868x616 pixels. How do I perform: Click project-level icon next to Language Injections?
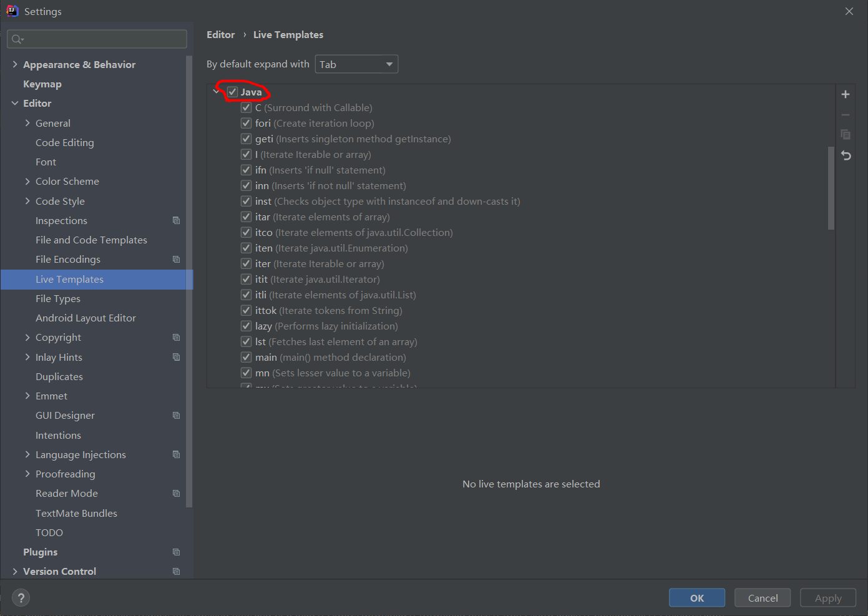pyautogui.click(x=176, y=454)
